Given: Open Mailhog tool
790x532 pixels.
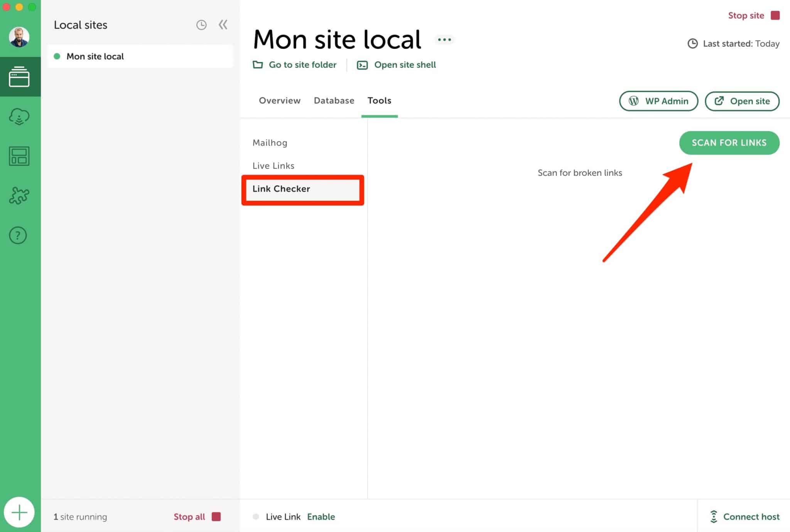Looking at the screenshot, I should click(270, 143).
